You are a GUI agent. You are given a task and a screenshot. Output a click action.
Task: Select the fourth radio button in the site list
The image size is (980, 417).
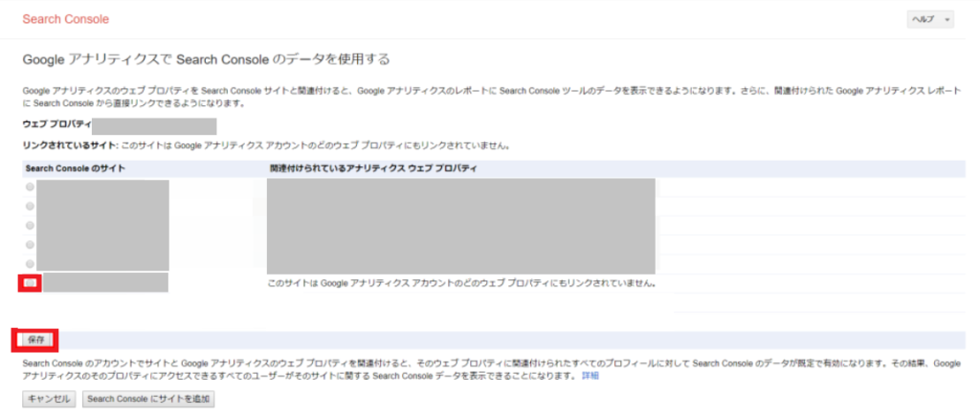30,244
